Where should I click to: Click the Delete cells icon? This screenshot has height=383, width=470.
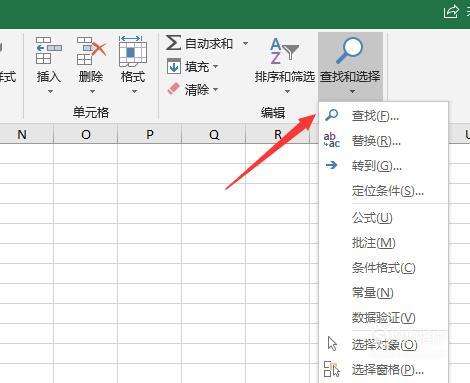91,50
